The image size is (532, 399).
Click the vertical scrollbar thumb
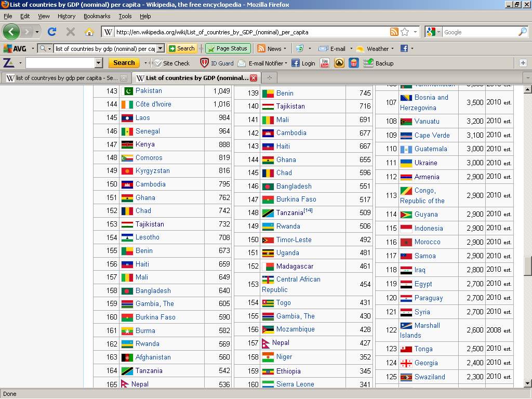(x=527, y=266)
